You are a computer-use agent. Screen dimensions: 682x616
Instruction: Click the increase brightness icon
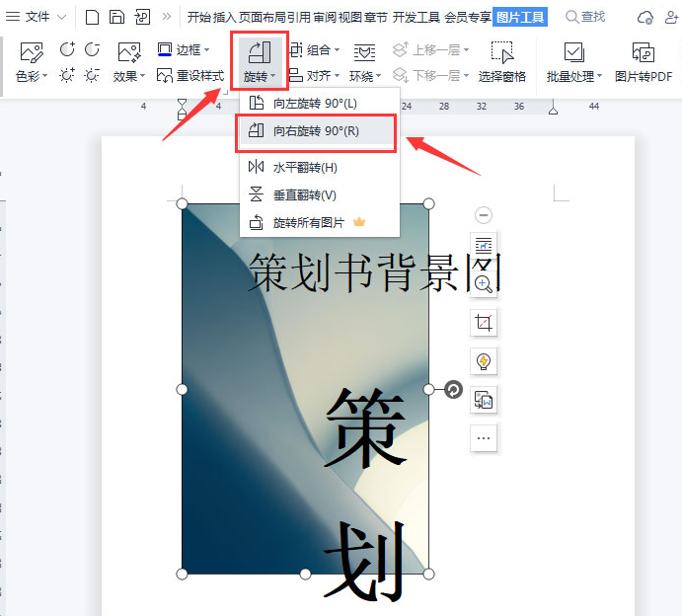[x=67, y=76]
